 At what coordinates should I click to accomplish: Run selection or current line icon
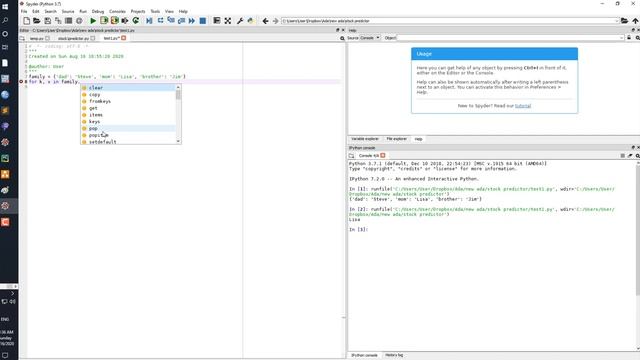[125, 21]
